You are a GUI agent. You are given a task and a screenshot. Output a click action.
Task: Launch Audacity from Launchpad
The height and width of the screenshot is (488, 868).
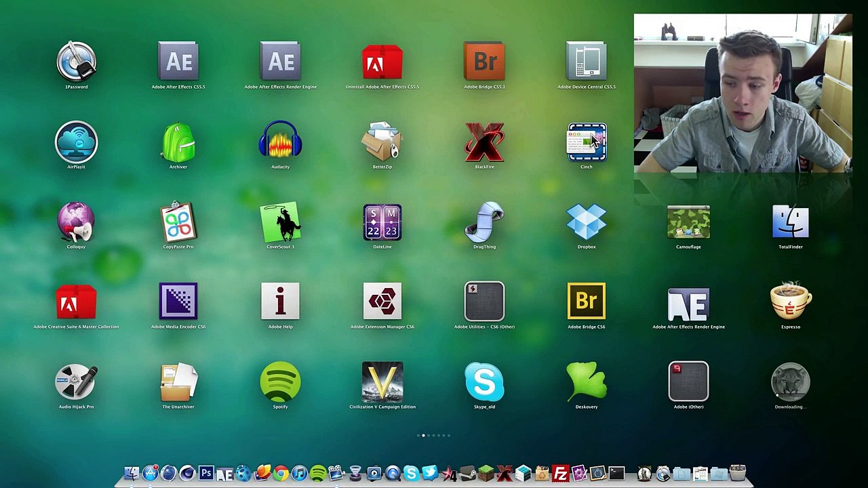[x=280, y=142]
